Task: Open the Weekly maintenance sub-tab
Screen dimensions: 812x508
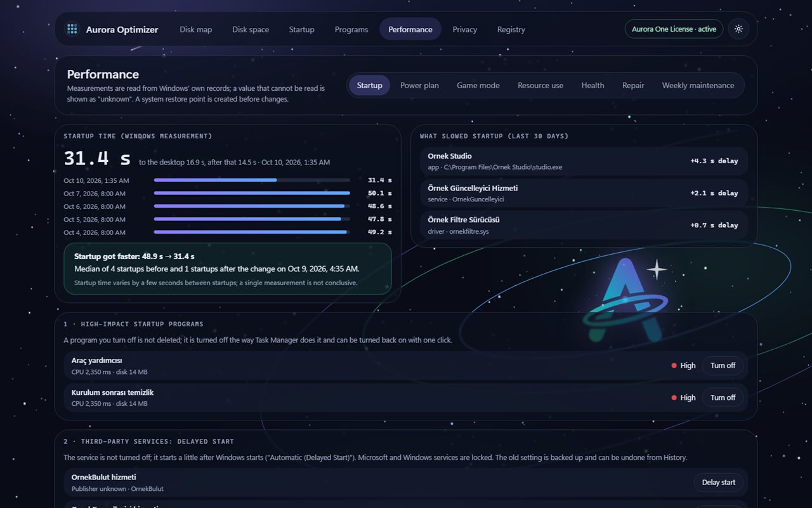Action: tap(698, 85)
